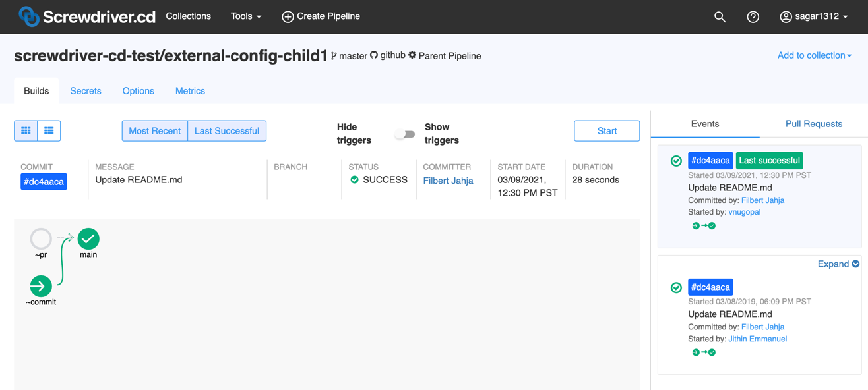The width and height of the screenshot is (868, 390).
Task: Click the master branch icon
Action: pyautogui.click(x=334, y=56)
